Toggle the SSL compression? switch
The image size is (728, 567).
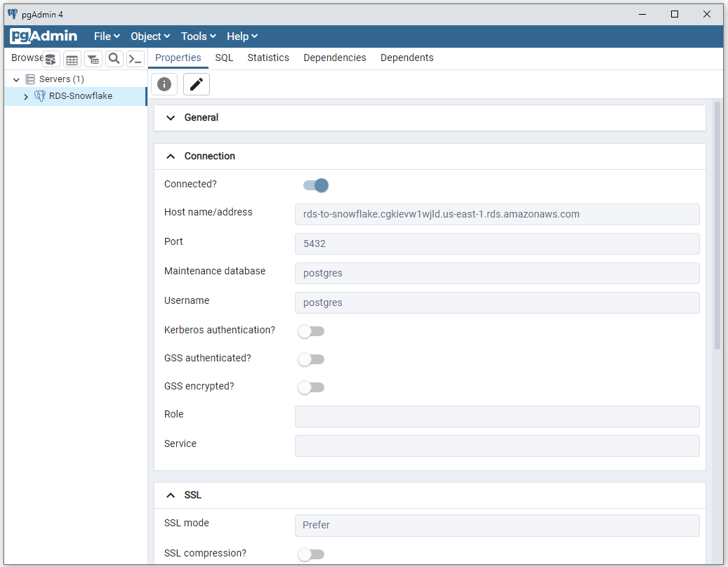311,554
